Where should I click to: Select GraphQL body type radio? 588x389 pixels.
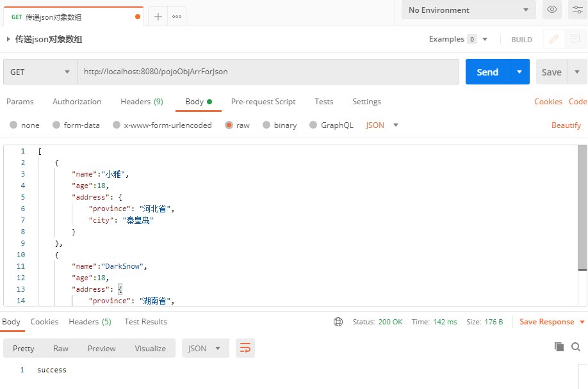(313, 125)
